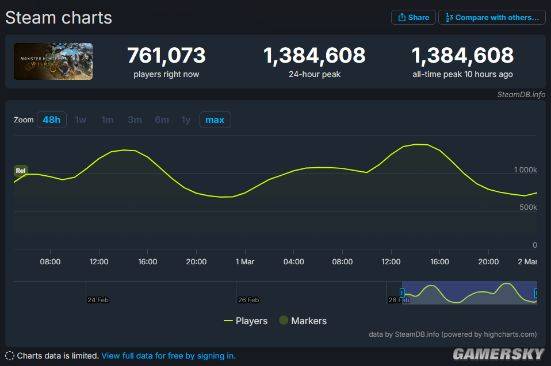
Task: Click the Share button icon
Action: click(402, 17)
